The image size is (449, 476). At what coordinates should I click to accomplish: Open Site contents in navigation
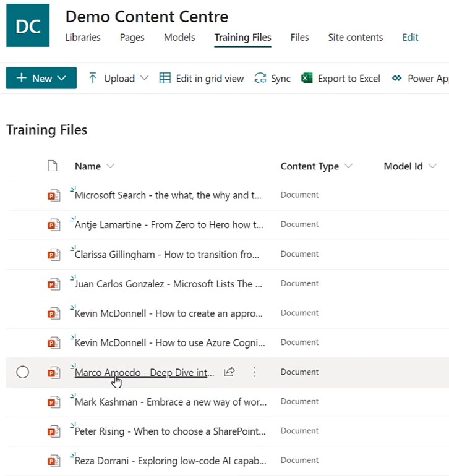click(x=356, y=37)
